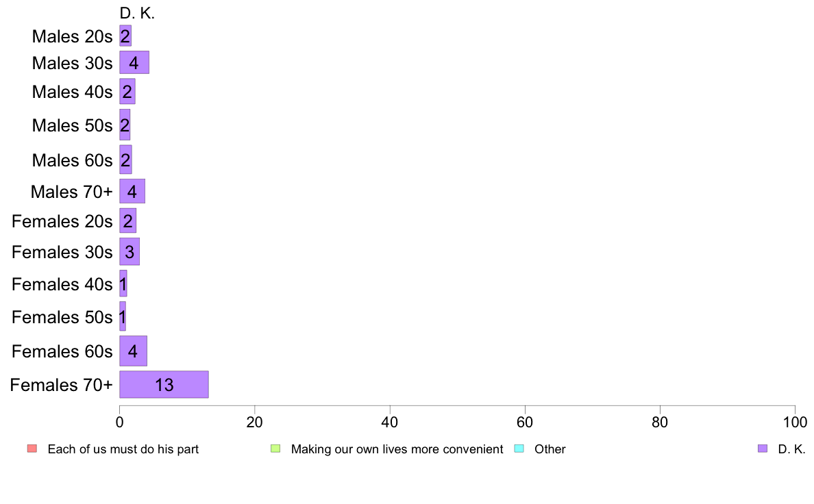Click the D. K. column header above bars
Viewport: 814px width, 504px height.
point(137,14)
